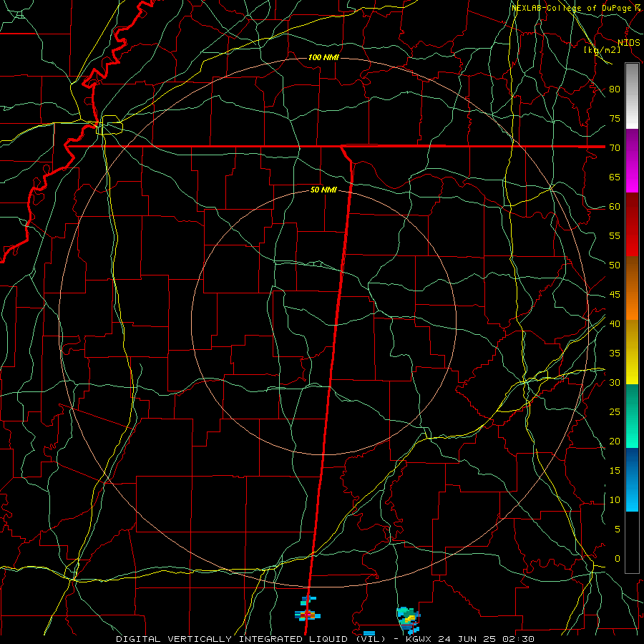Click the 55 value on the scale
The height and width of the screenshot is (644, 644).
tap(615, 235)
